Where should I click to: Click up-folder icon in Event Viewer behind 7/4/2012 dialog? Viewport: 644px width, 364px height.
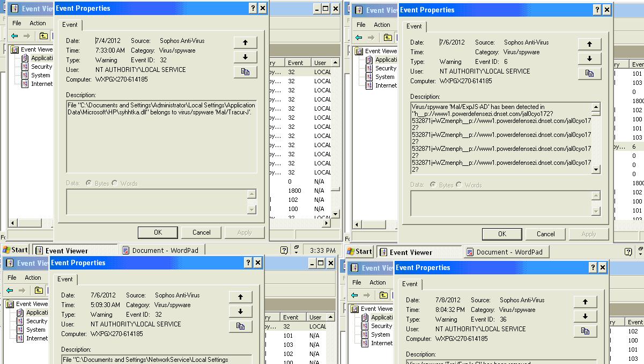[43, 36]
